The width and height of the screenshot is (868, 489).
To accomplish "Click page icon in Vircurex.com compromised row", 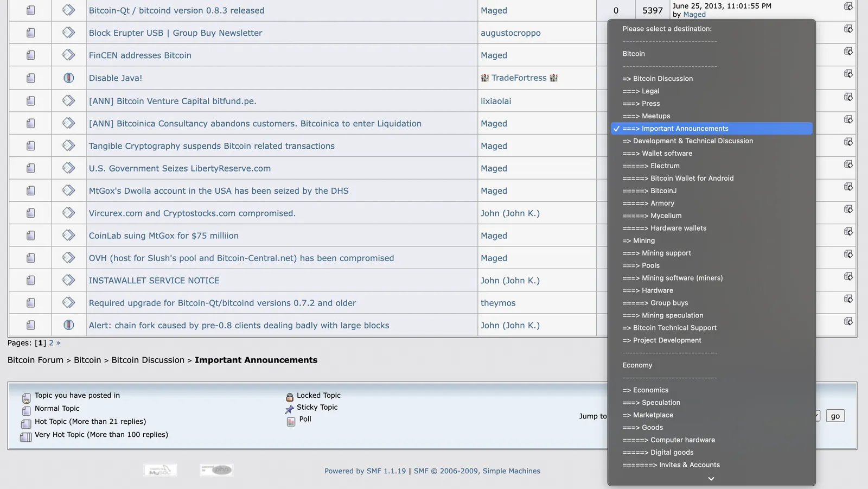I will coord(31,213).
